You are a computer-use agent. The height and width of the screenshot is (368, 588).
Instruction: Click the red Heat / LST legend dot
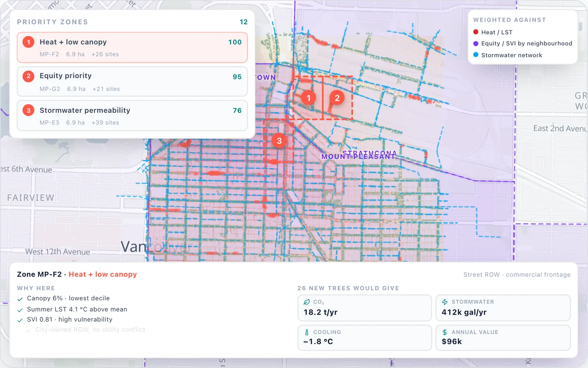click(476, 32)
